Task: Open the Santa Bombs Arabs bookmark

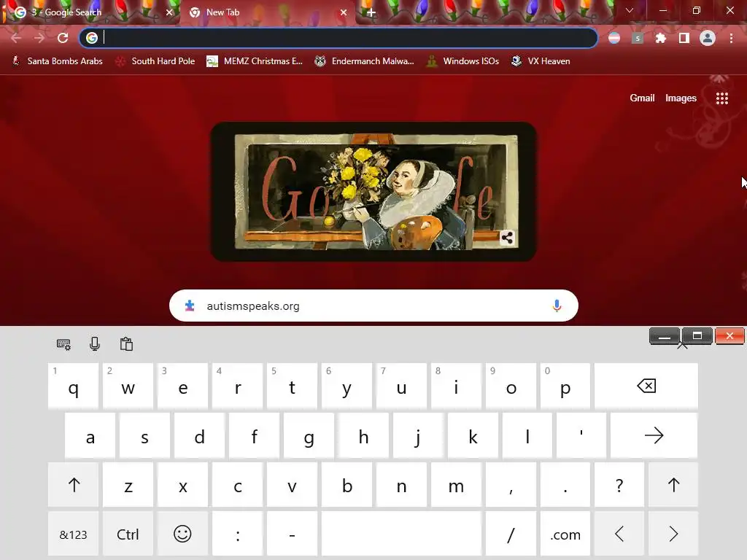Action: tap(57, 61)
